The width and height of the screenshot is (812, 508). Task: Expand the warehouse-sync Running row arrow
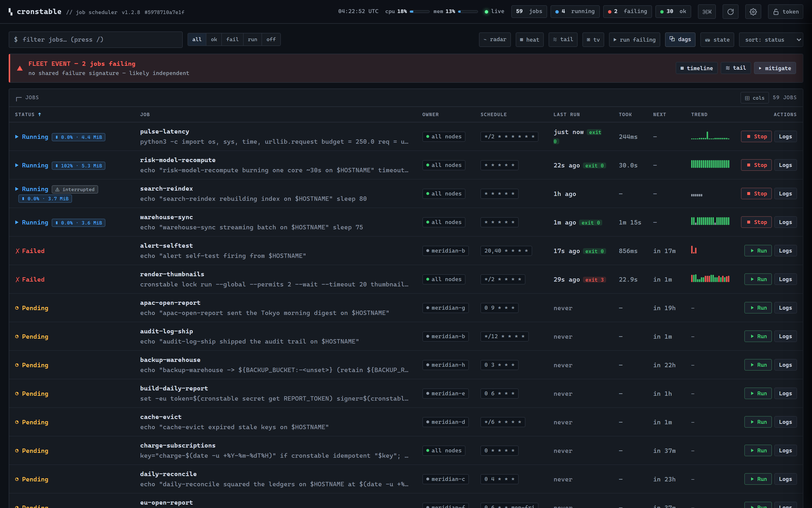(x=17, y=222)
